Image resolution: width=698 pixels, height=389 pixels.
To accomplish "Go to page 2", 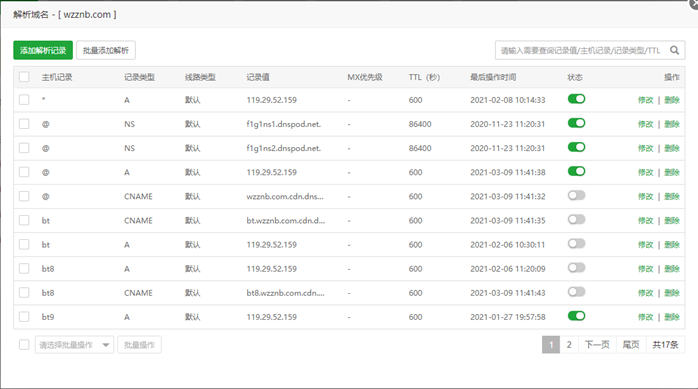I will [x=569, y=344].
